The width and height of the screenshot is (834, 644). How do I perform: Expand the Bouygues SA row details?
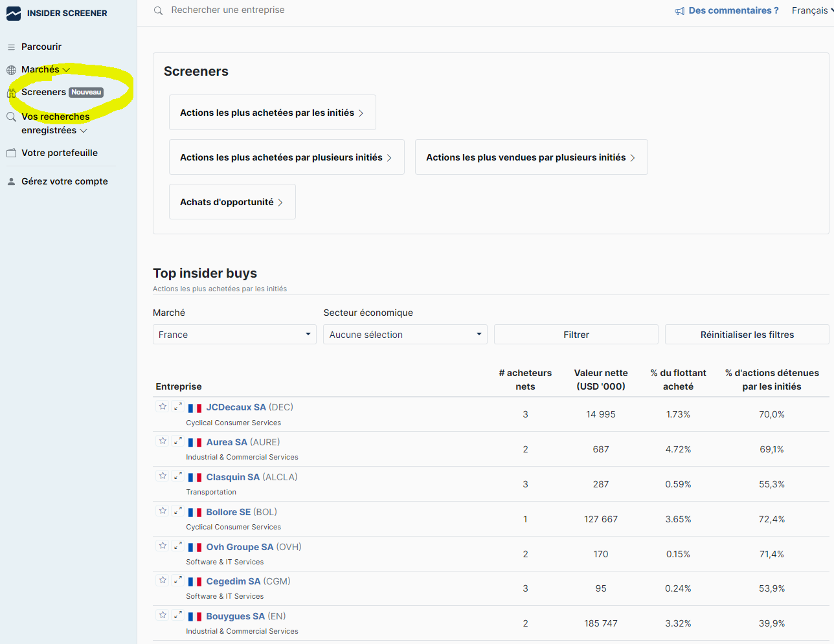(178, 616)
